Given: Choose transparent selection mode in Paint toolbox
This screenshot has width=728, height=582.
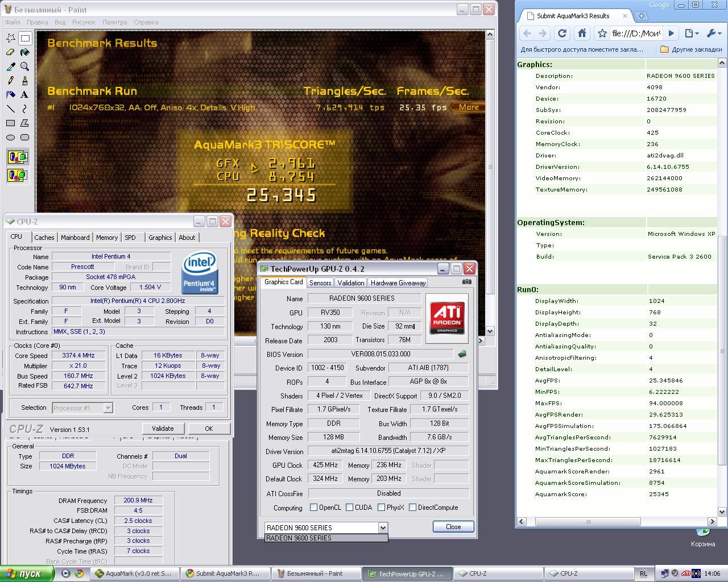Looking at the screenshot, I should pyautogui.click(x=18, y=175).
